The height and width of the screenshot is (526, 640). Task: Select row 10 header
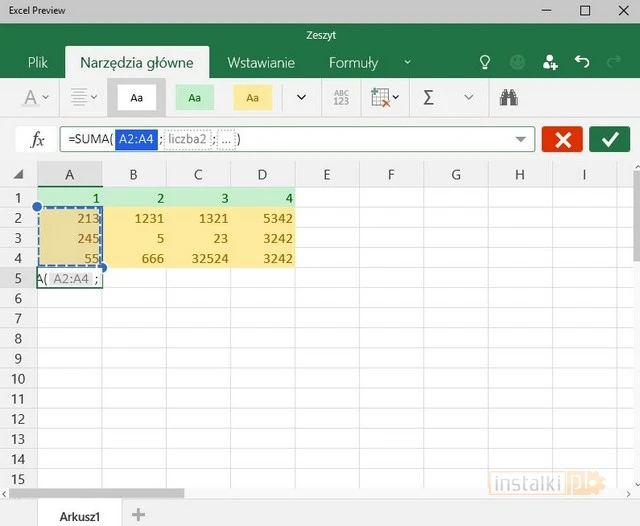coord(18,379)
